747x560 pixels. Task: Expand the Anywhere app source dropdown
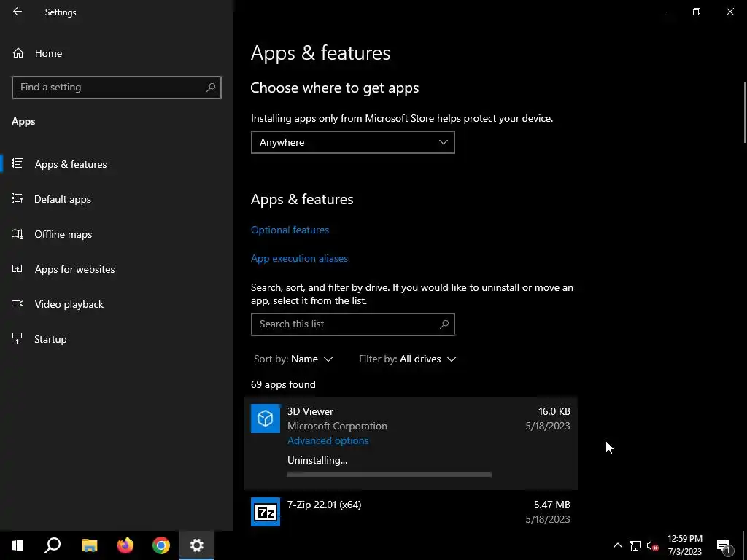coord(352,142)
